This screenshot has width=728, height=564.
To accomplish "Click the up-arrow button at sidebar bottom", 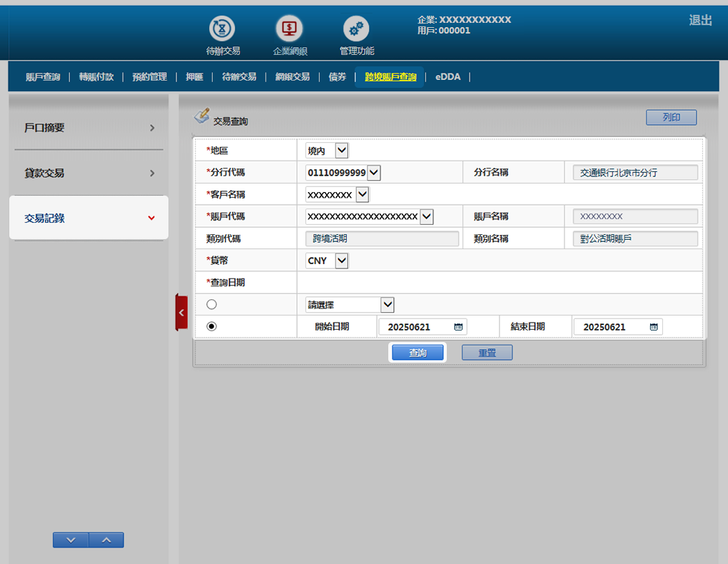I will (106, 540).
